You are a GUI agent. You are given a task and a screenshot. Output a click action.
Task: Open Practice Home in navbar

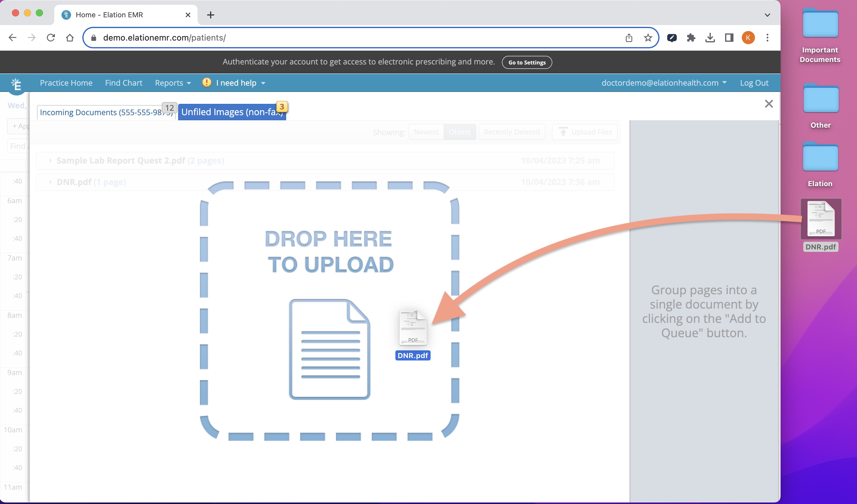66,83
